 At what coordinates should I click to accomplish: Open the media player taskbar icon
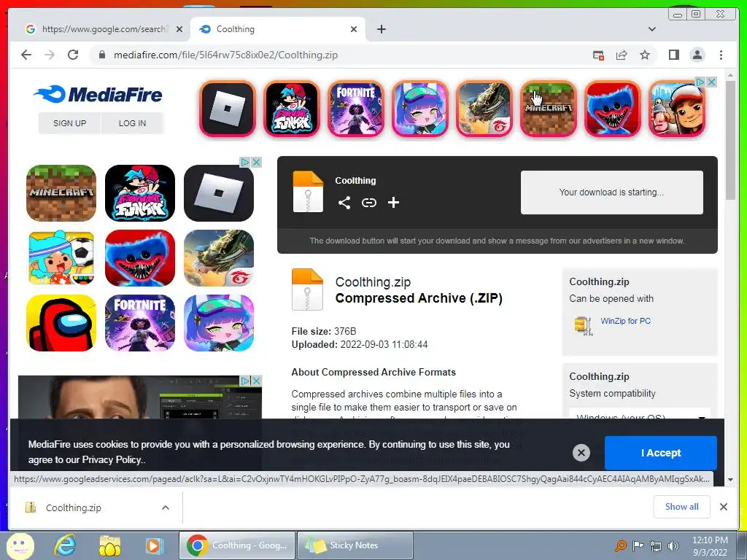click(154, 545)
